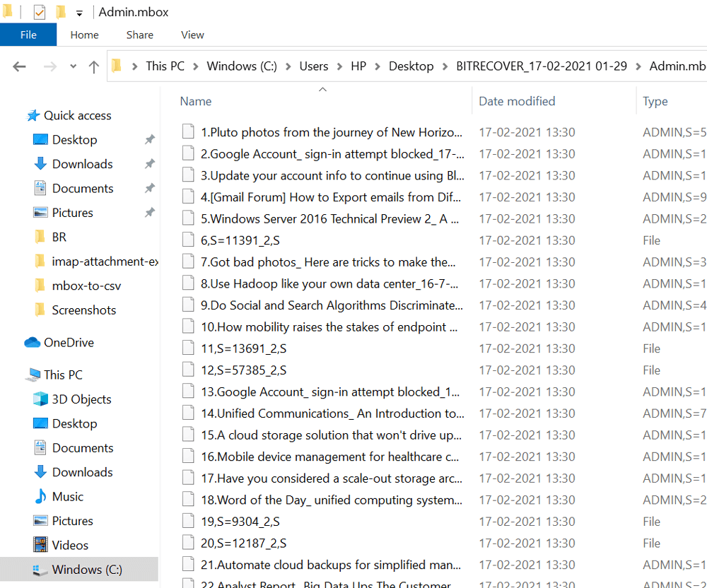
Task: Sort by Date modified column header
Action: click(517, 101)
